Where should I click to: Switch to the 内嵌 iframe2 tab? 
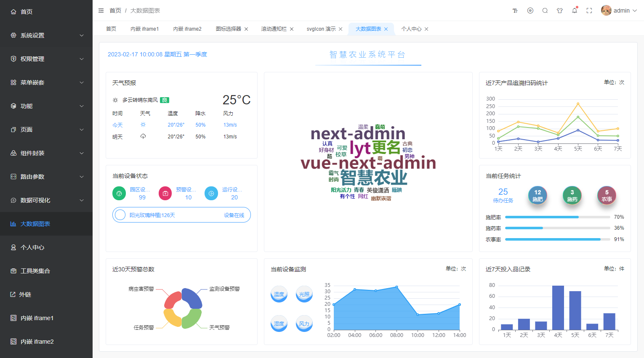[x=187, y=29]
